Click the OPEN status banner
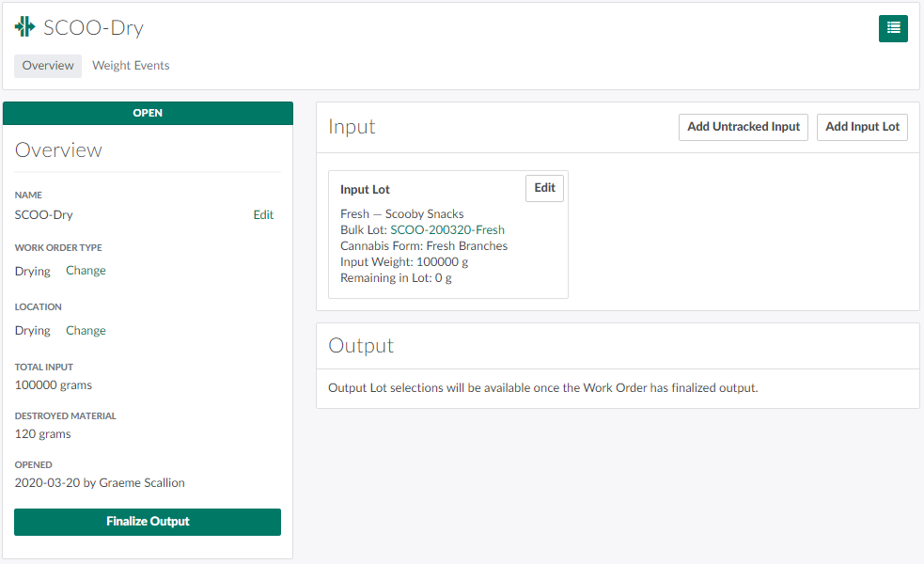The height and width of the screenshot is (564, 924). click(148, 113)
